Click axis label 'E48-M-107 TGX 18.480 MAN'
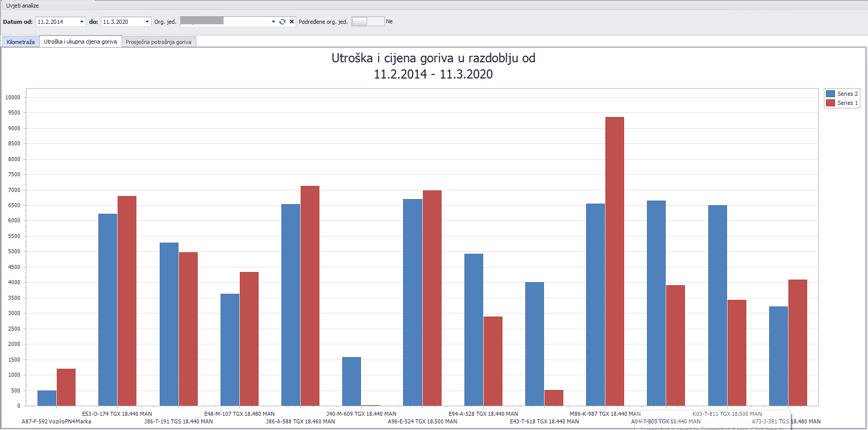 (x=239, y=414)
